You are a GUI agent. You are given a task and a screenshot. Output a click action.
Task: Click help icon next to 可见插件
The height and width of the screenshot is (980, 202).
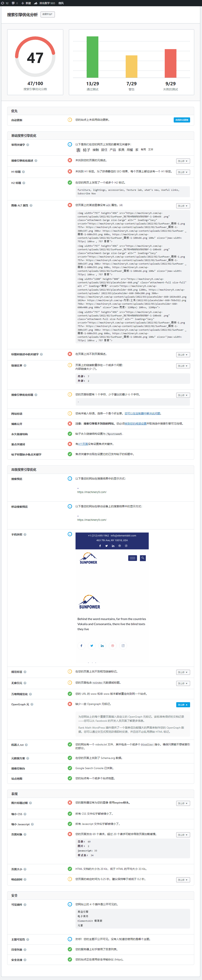point(25,905)
